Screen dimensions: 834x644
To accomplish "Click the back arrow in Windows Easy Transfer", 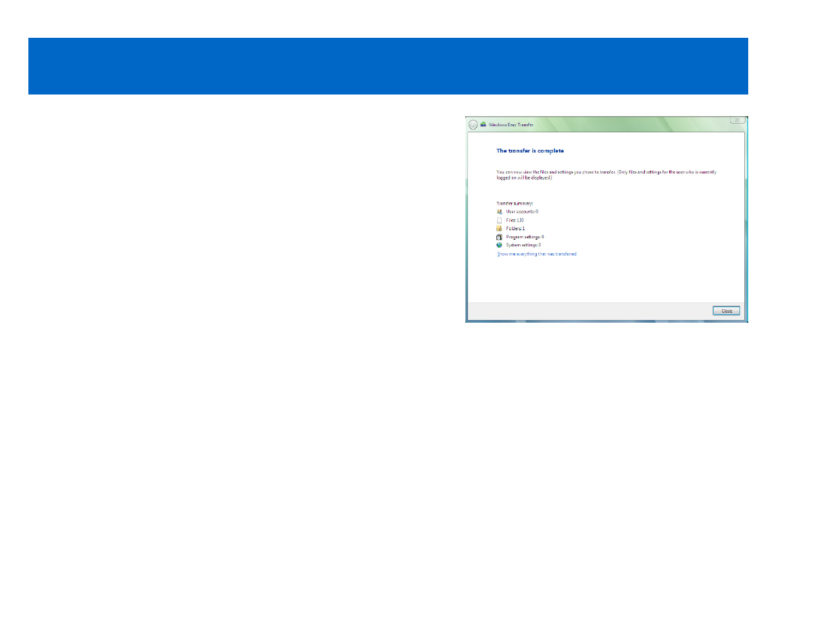I will click(x=473, y=125).
